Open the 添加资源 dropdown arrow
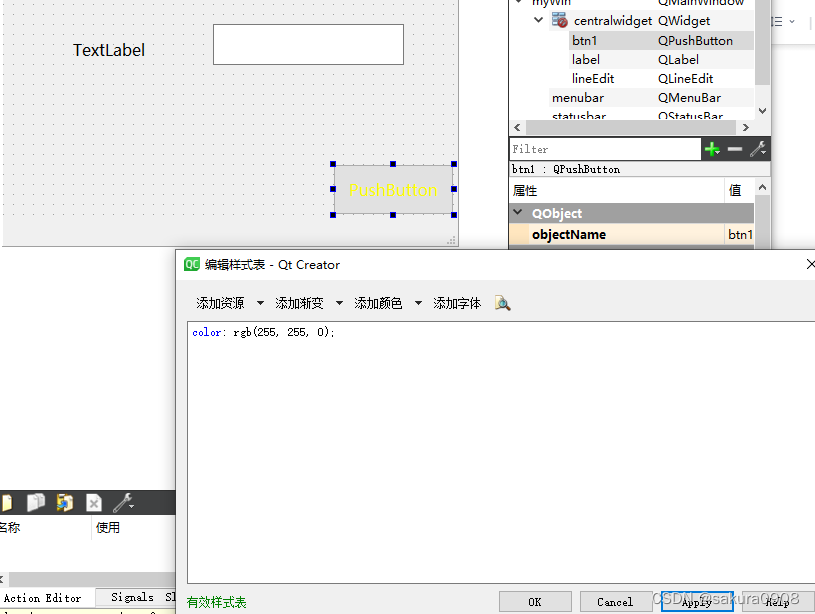The height and width of the screenshot is (614, 815). [260, 303]
